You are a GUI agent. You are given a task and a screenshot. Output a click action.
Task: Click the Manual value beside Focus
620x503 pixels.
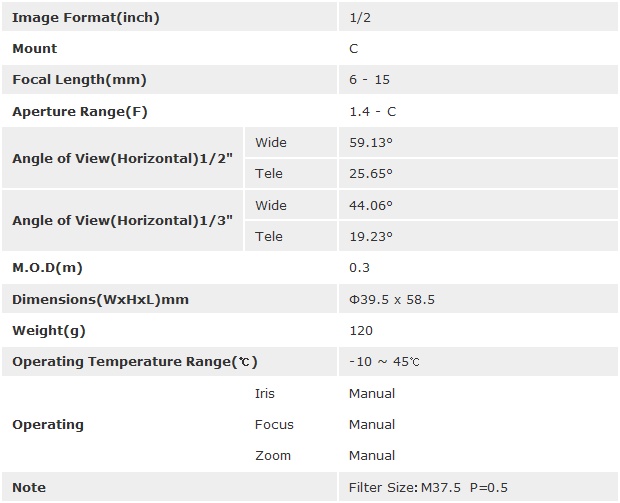tap(371, 424)
